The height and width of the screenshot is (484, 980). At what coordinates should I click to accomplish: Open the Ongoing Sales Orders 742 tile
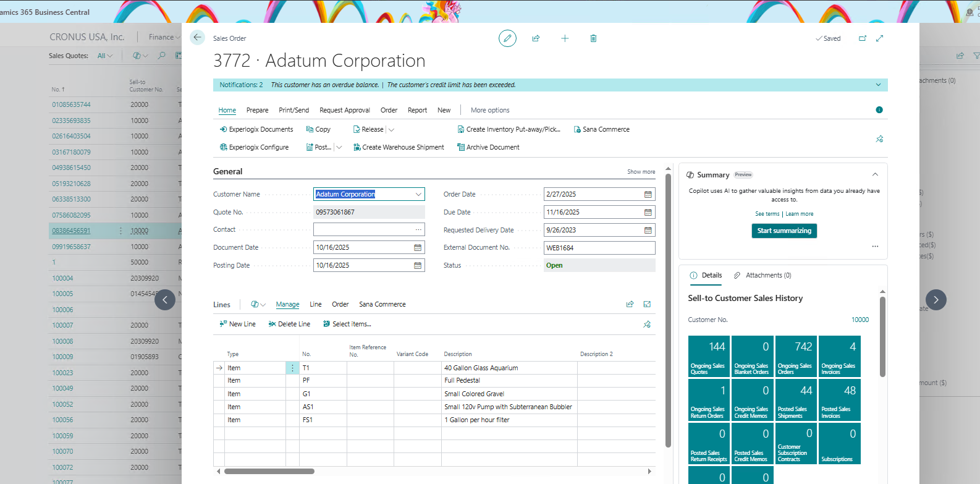click(796, 356)
